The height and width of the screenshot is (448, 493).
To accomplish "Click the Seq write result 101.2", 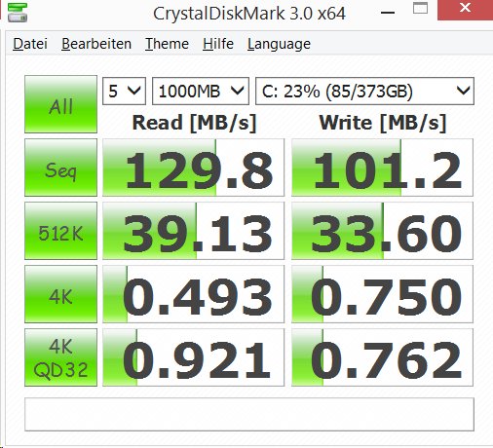I will pos(382,168).
